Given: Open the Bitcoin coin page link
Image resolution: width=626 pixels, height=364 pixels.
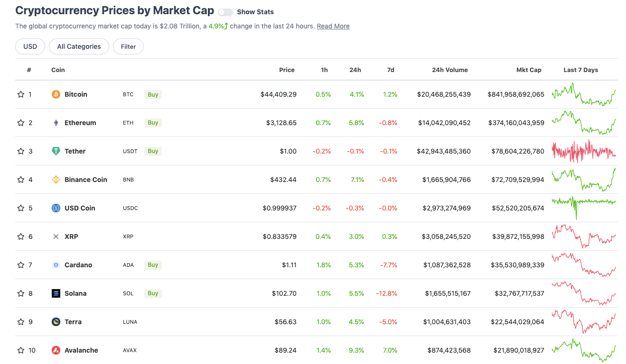Looking at the screenshot, I should [76, 94].
